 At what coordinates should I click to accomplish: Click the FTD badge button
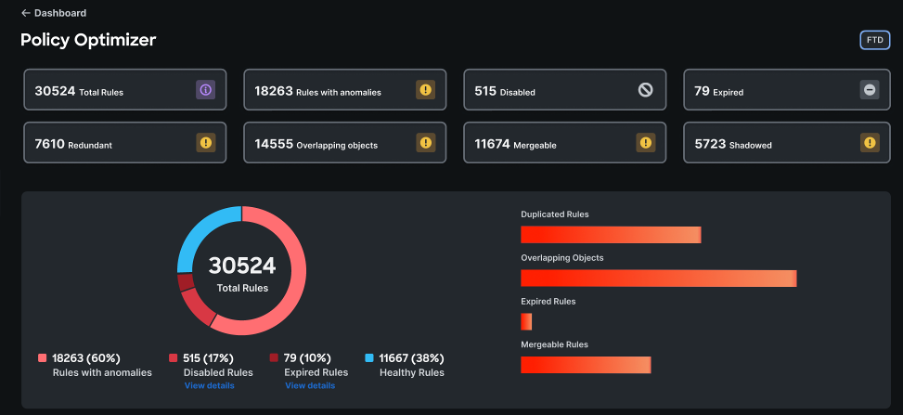(874, 40)
